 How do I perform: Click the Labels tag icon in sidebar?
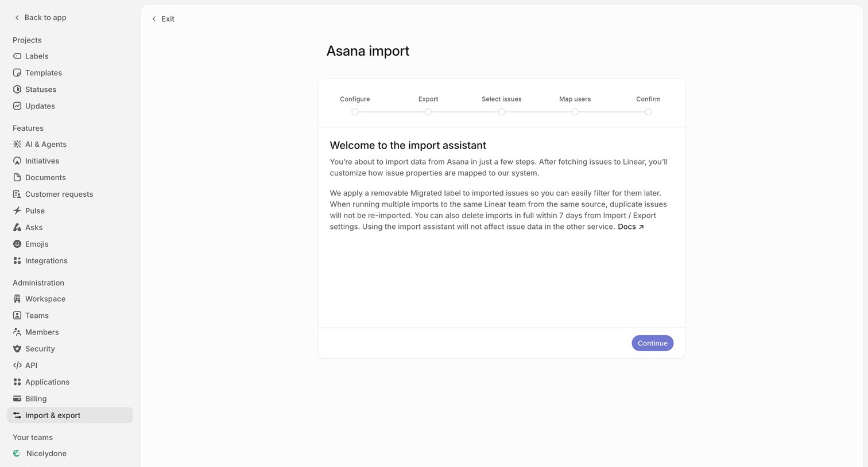[17, 56]
